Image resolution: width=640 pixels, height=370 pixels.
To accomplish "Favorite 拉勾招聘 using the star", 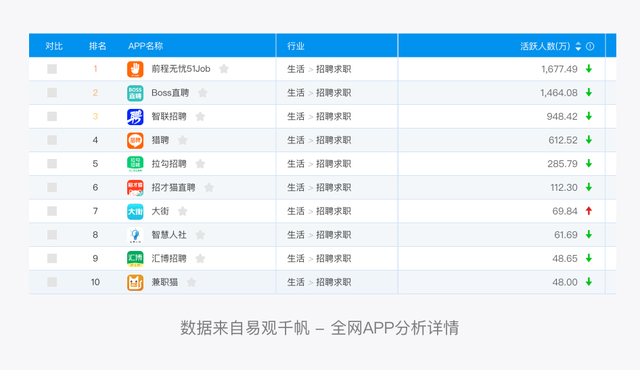I will 200,164.
